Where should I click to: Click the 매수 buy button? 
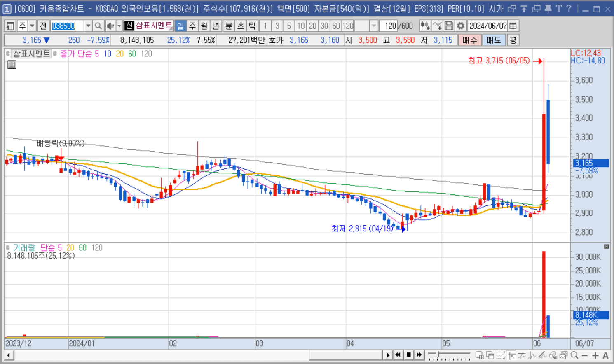coord(470,40)
